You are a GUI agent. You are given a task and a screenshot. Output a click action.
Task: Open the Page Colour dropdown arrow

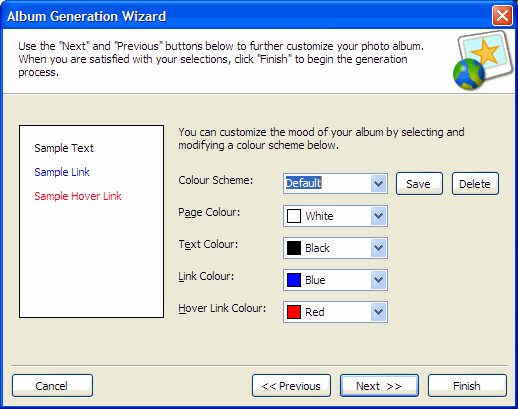point(378,216)
